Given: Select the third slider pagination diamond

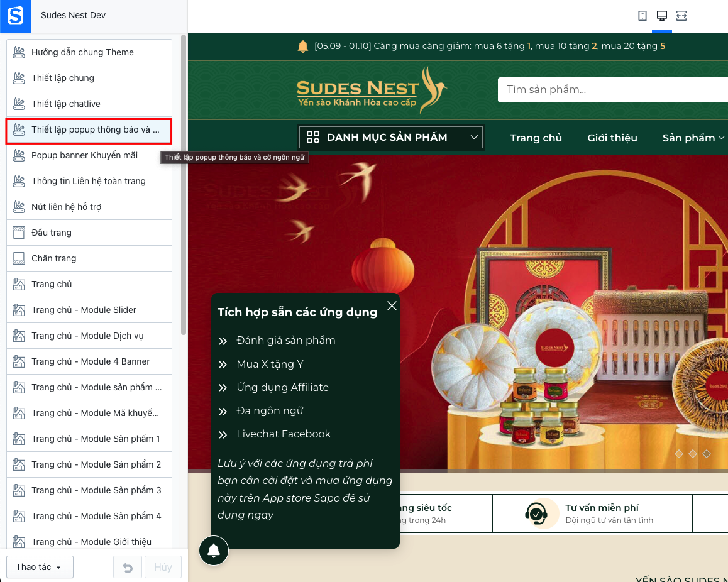Looking at the screenshot, I should coord(707,454).
